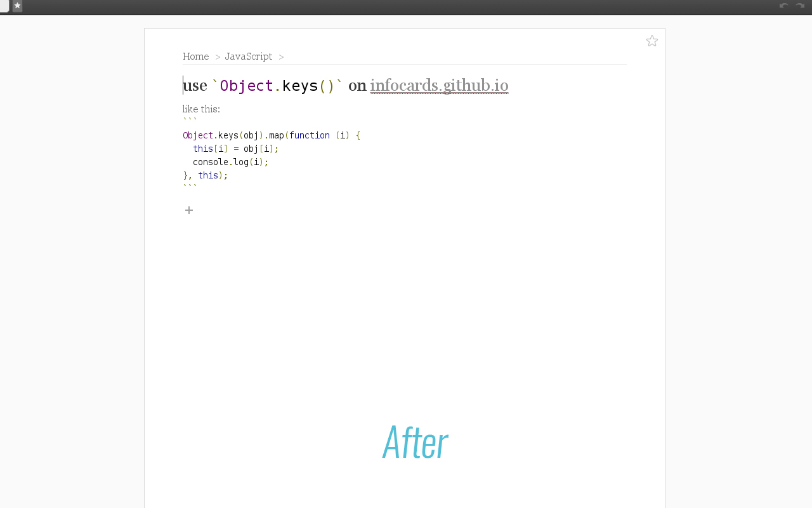The height and width of the screenshot is (508, 812).
Task: Open the JavaScript breadcrumb
Action: (x=249, y=57)
